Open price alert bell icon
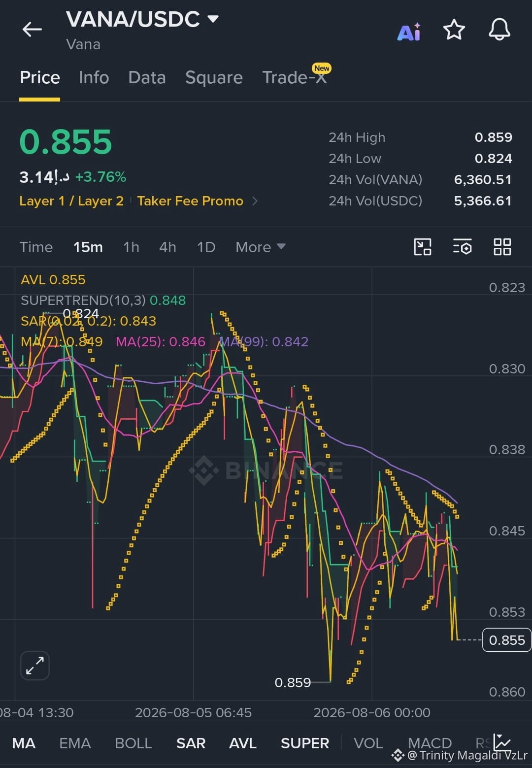This screenshot has width=532, height=768. point(499,30)
